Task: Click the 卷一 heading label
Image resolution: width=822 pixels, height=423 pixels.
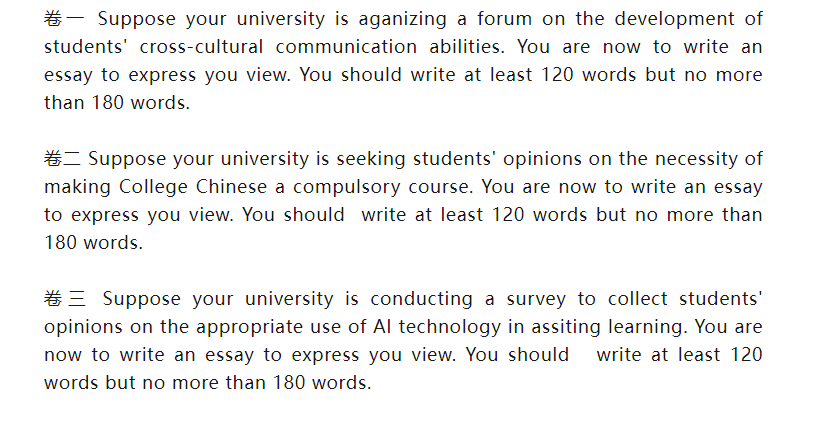Action: click(63, 19)
